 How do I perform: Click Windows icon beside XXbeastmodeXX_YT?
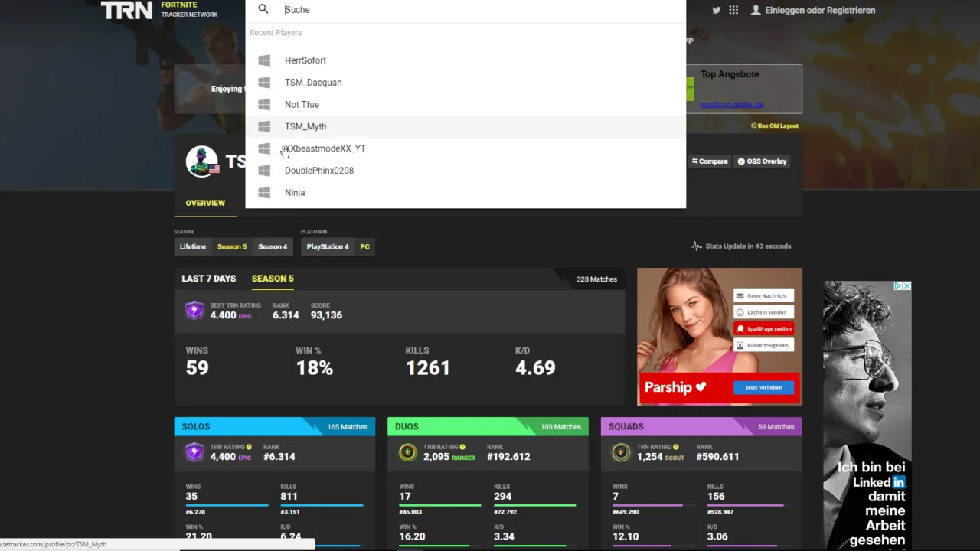coord(264,148)
